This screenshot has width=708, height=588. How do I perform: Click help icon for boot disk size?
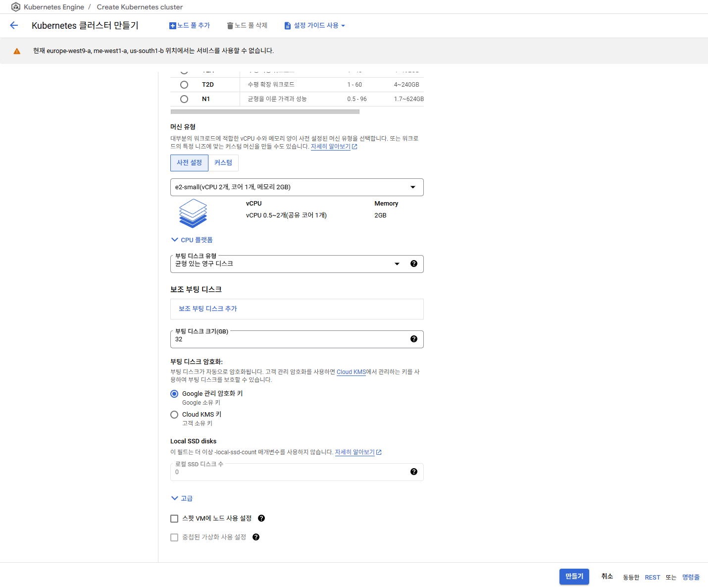pos(414,339)
